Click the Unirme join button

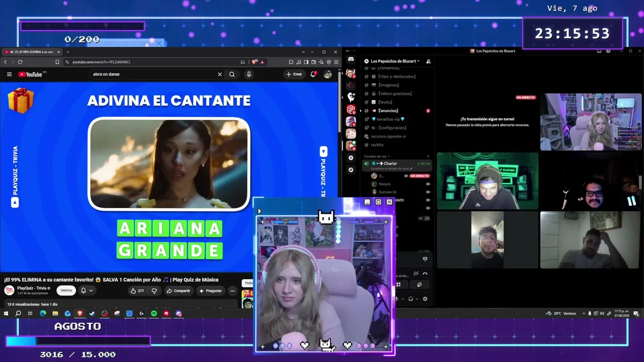click(66, 290)
